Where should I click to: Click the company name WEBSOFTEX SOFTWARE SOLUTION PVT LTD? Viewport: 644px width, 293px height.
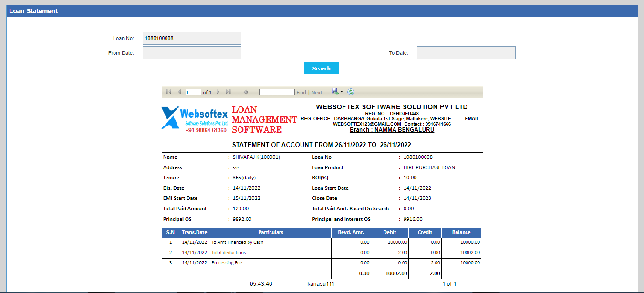click(392, 107)
